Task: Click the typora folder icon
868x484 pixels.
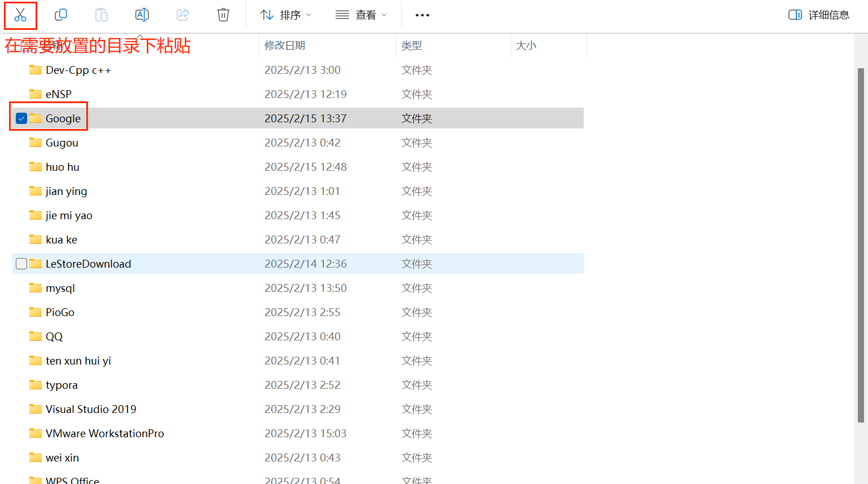Action: (36, 385)
